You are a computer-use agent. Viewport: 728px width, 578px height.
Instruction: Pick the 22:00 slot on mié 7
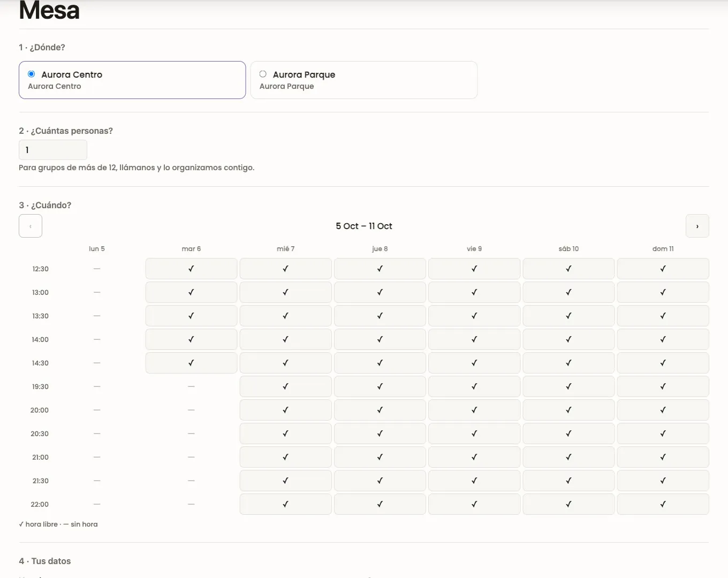(285, 504)
